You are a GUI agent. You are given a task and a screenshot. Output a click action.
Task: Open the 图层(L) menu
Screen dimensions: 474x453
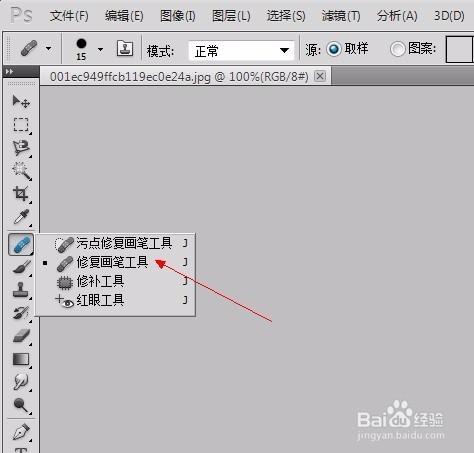[x=231, y=16]
